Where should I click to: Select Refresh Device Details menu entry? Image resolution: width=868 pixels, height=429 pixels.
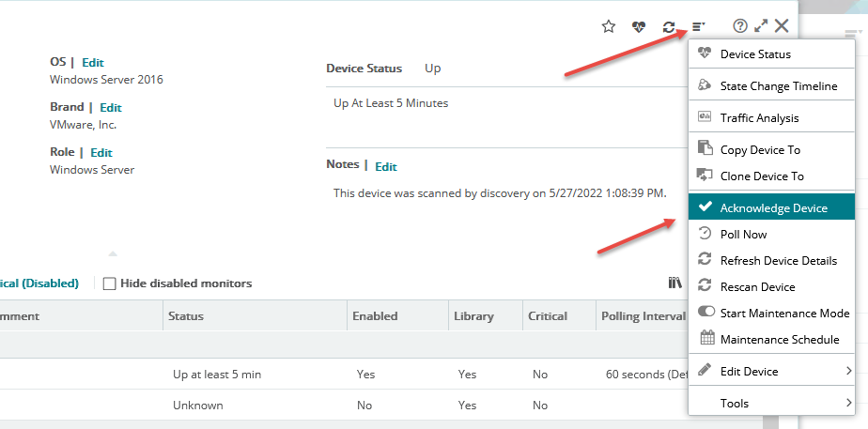coord(771,260)
